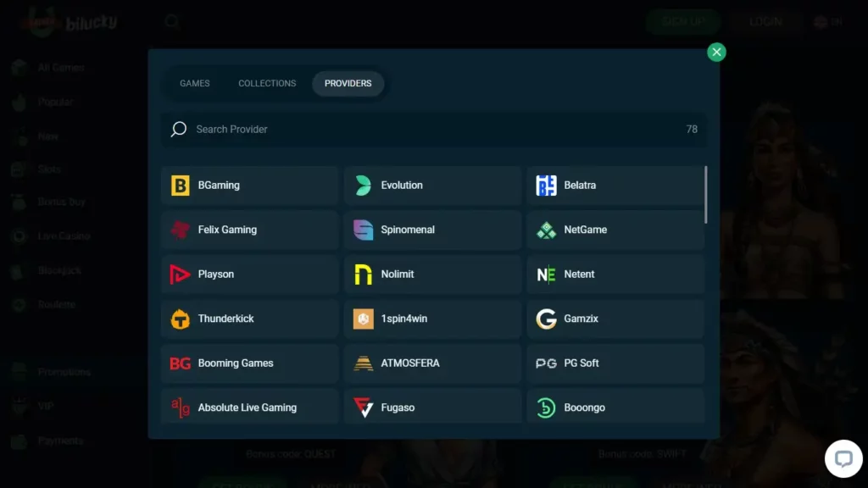The image size is (868, 488).
Task: Click the Belatra provider logo icon
Action: [546, 186]
